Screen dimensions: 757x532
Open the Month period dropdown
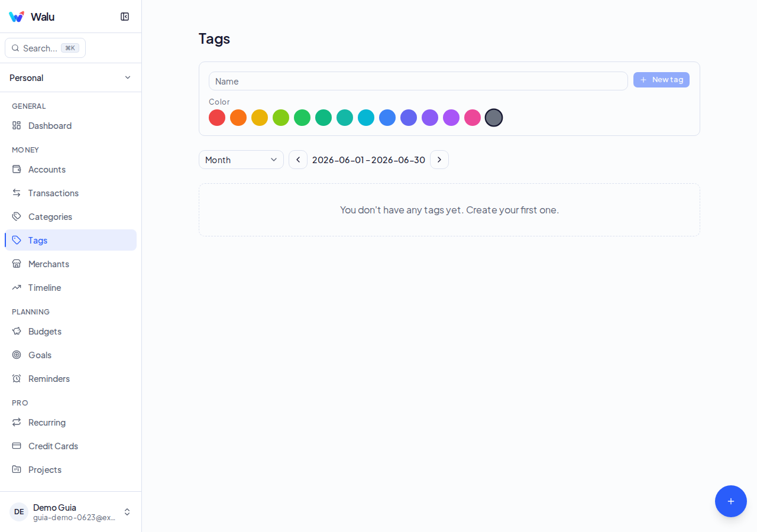tap(241, 160)
